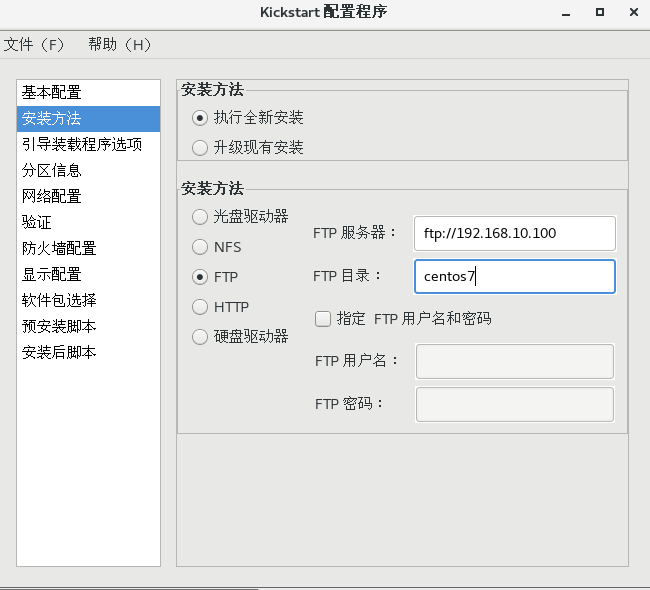Open 防火墙配置 section

point(88,248)
